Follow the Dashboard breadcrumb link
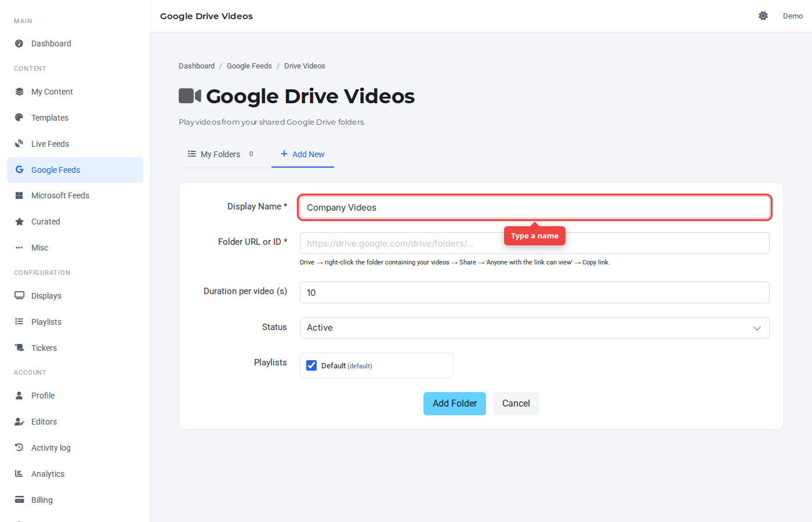Viewport: 812px width, 522px height. [x=197, y=66]
